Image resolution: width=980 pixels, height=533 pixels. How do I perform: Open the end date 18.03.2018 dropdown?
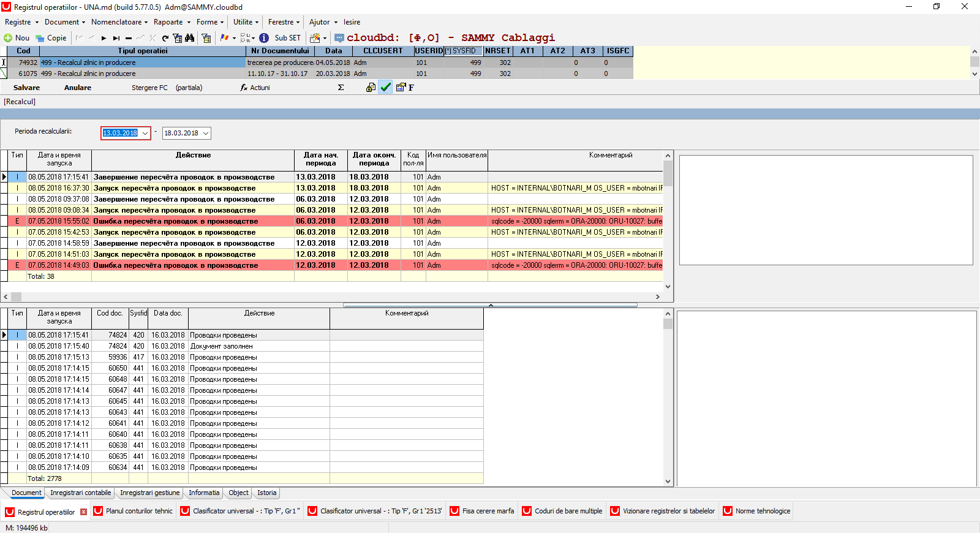pos(206,133)
